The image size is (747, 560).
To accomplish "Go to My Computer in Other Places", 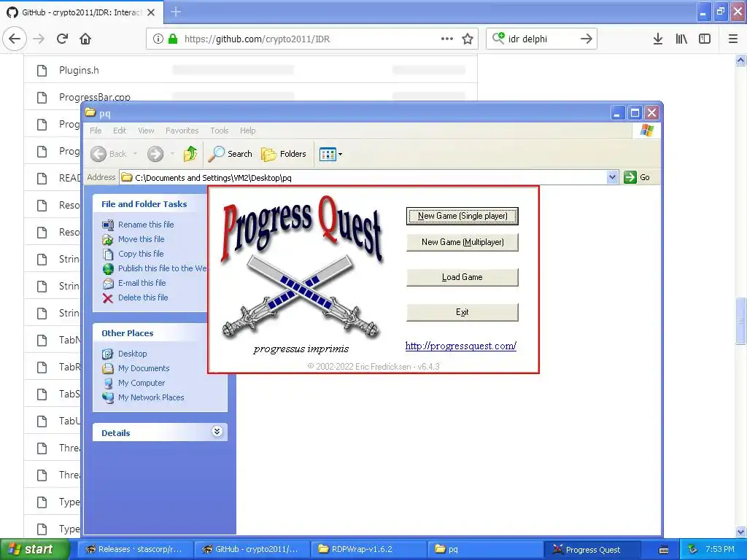I will coord(142,383).
